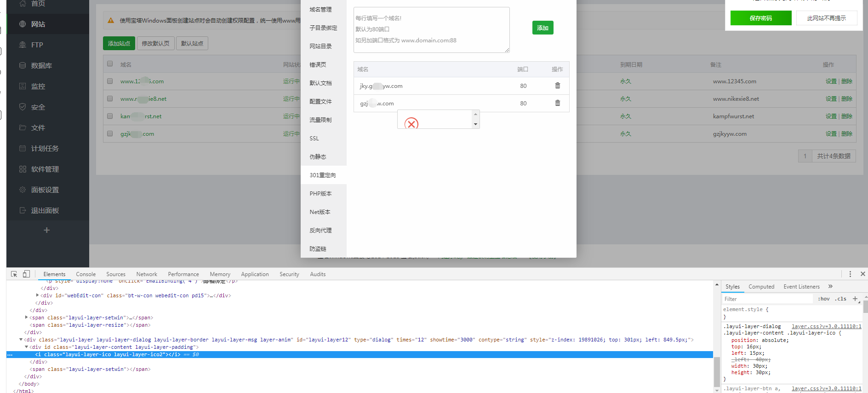
Task: Click the DevTools elements panel scroll down arrow
Action: tap(717, 390)
